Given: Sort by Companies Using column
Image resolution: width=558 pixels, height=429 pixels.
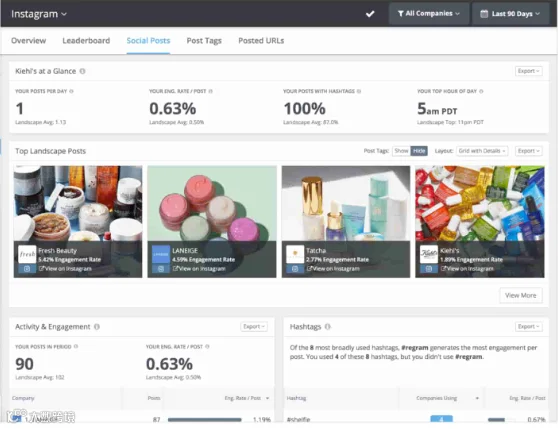Looking at the screenshot, I should tap(447, 398).
